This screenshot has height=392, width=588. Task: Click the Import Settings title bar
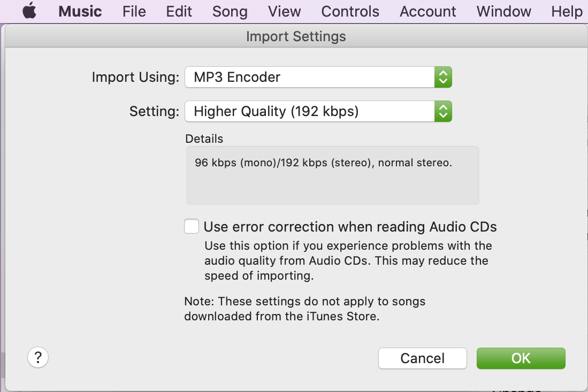296,36
